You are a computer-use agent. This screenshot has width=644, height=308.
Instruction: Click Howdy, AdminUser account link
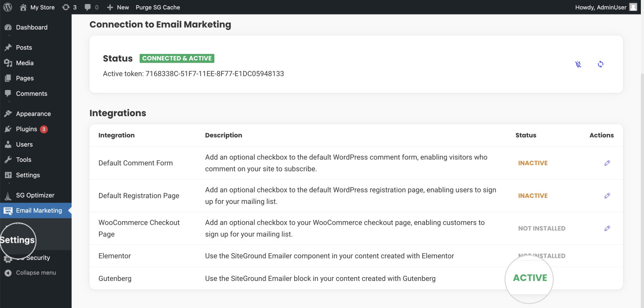coord(601,7)
